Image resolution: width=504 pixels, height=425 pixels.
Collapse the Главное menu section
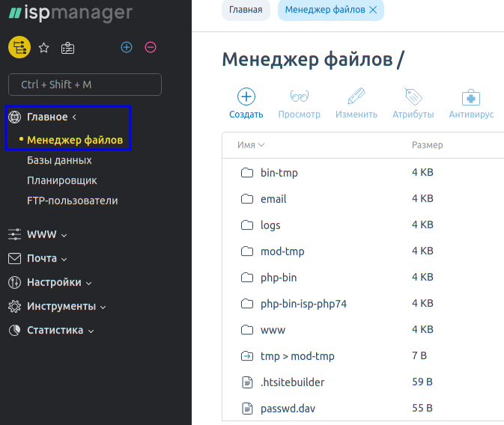click(x=52, y=117)
